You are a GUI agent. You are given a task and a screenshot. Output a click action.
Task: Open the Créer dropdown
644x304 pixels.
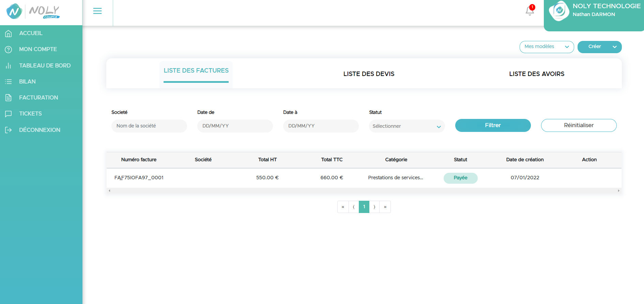[x=599, y=47]
